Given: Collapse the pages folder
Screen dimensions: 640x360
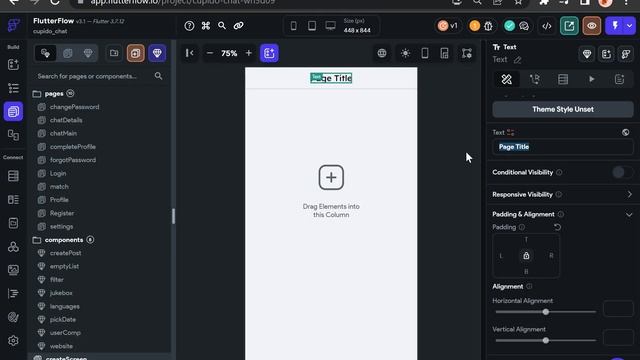Looking at the screenshot, I should coord(37,94).
